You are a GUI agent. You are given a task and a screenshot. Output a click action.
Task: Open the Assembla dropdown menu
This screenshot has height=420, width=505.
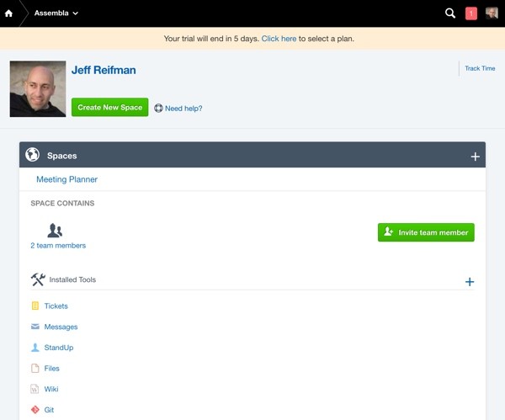[56, 13]
